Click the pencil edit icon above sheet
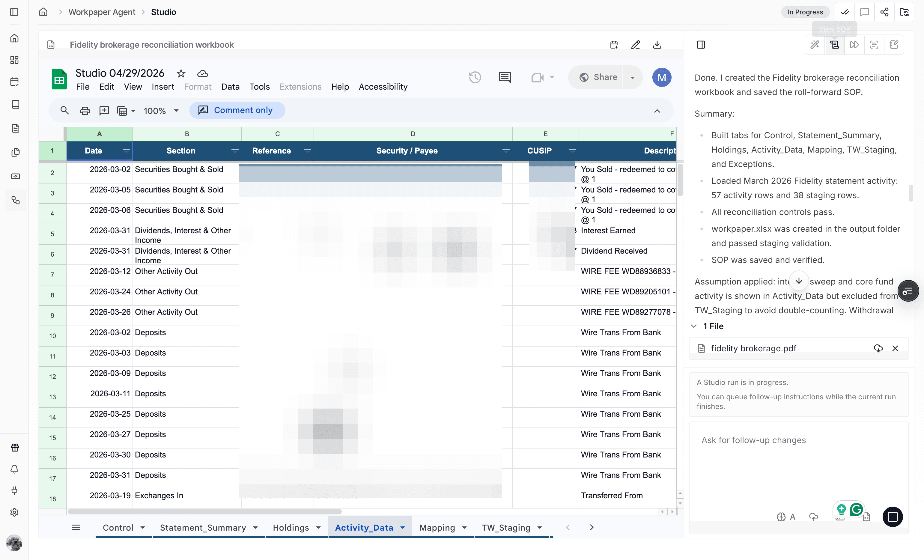This screenshot has width=924, height=560. click(636, 45)
